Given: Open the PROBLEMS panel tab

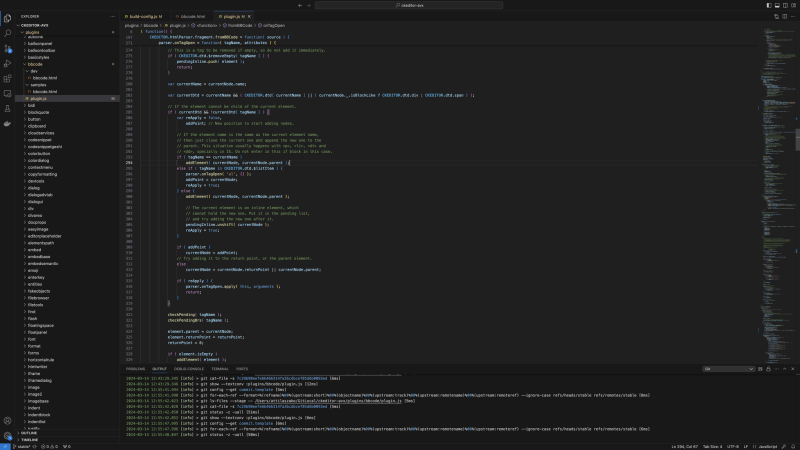Looking at the screenshot, I should pyautogui.click(x=135, y=369).
